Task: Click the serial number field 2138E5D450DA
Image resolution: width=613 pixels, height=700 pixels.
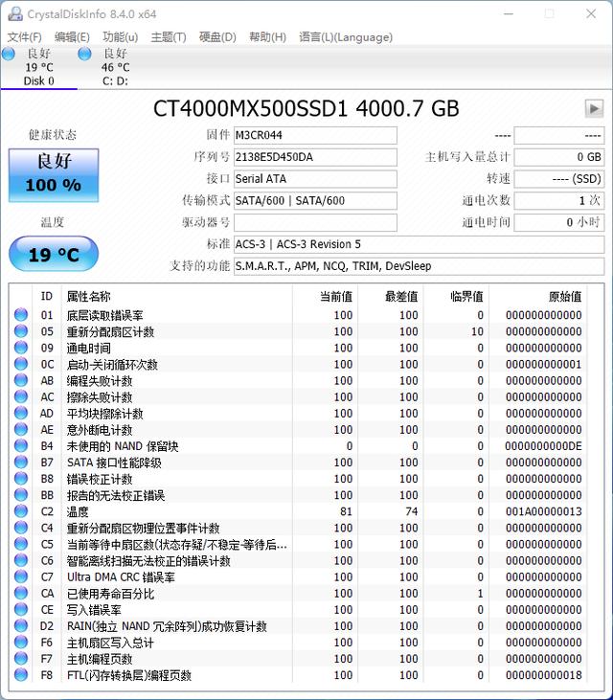Action: (x=315, y=157)
